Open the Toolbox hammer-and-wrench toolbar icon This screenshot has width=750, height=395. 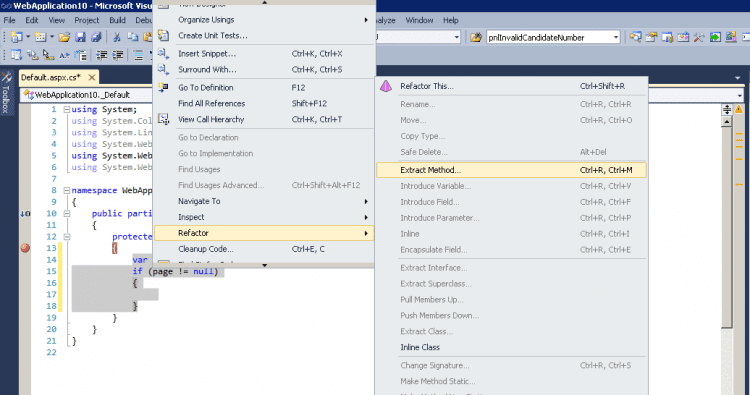tap(699, 37)
